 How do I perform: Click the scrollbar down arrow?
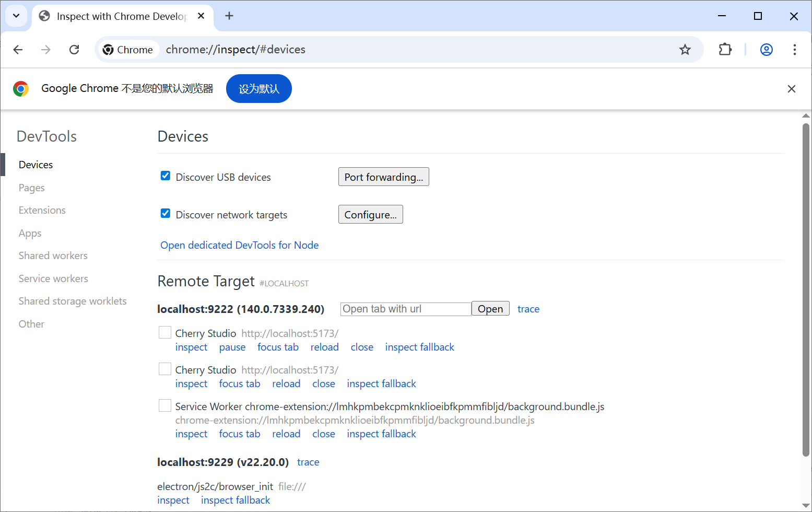[x=806, y=505]
